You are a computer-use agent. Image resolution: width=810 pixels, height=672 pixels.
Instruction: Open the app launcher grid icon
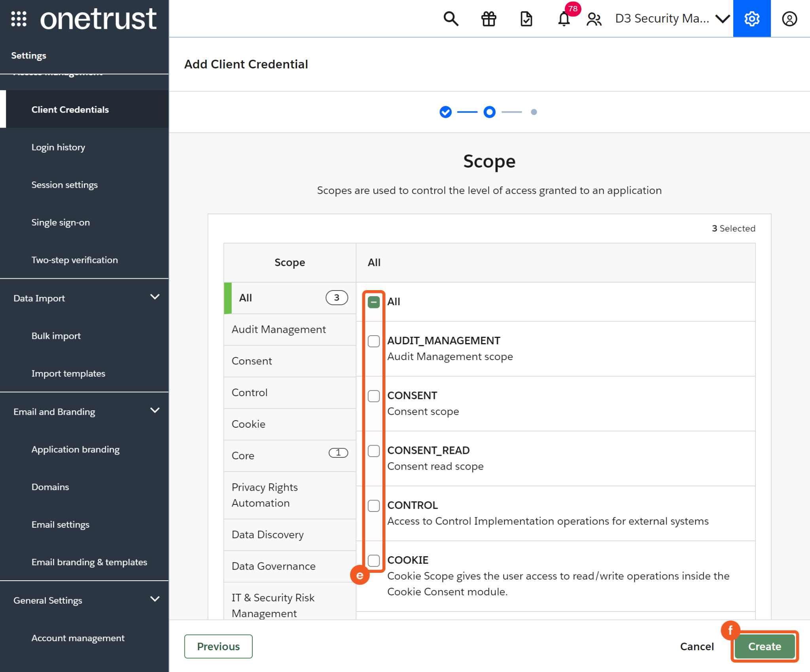(19, 19)
